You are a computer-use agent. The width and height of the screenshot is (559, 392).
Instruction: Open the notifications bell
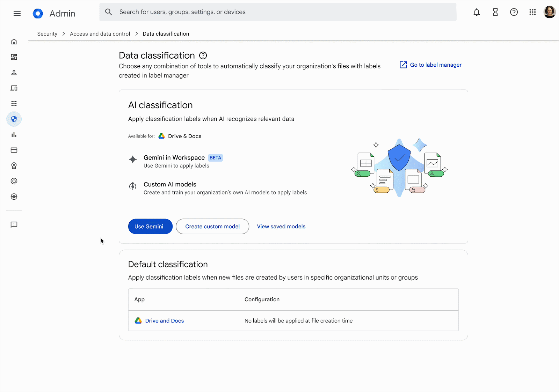tap(477, 12)
